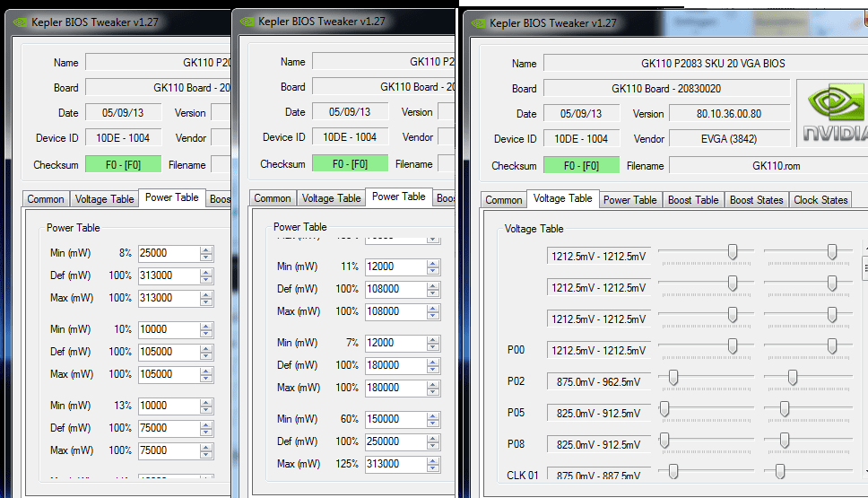Viewport: 868px width, 498px height.
Task: Click green Checksum field in right window
Action: (581, 166)
